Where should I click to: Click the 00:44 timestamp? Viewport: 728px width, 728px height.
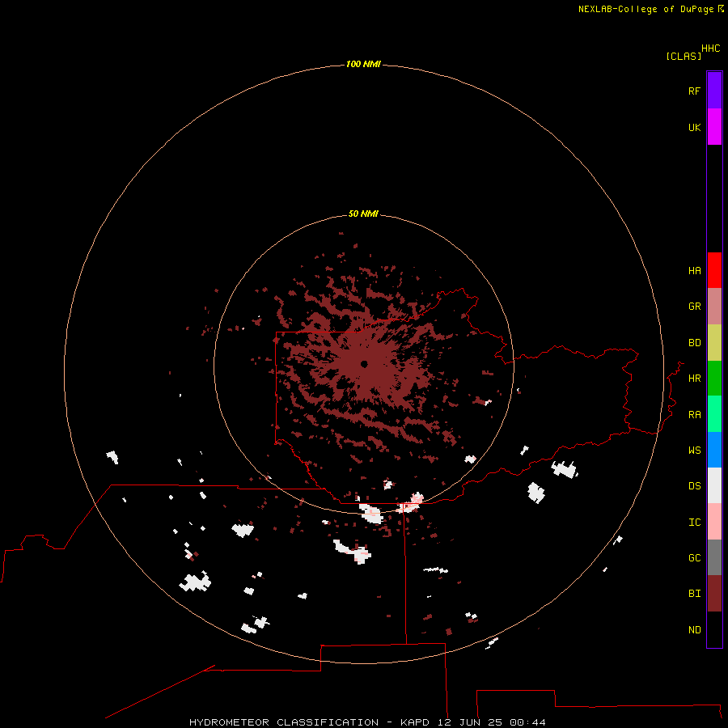[x=527, y=722]
